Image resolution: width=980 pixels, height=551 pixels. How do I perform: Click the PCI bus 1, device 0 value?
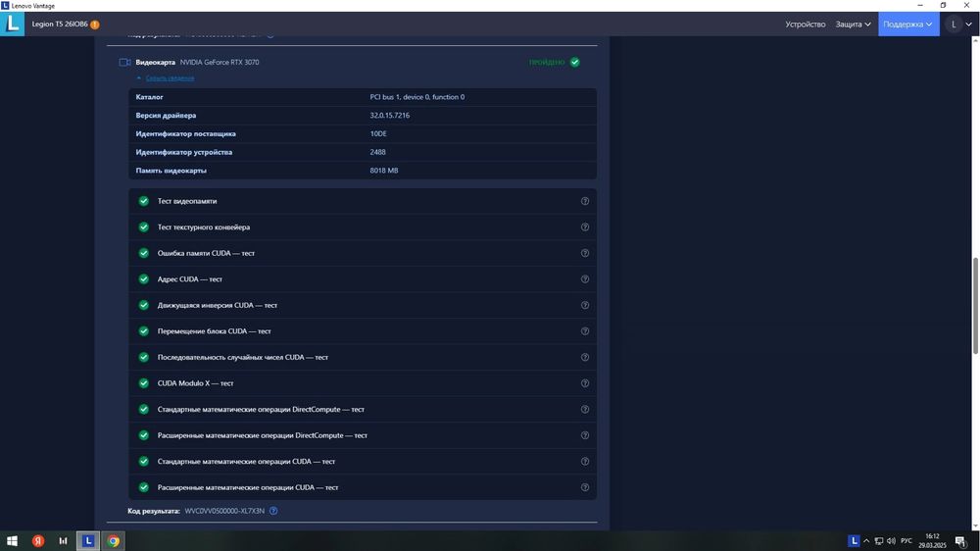[x=416, y=97]
